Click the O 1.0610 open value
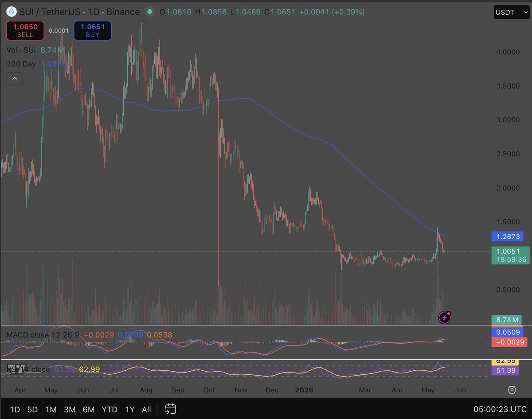 click(x=175, y=12)
